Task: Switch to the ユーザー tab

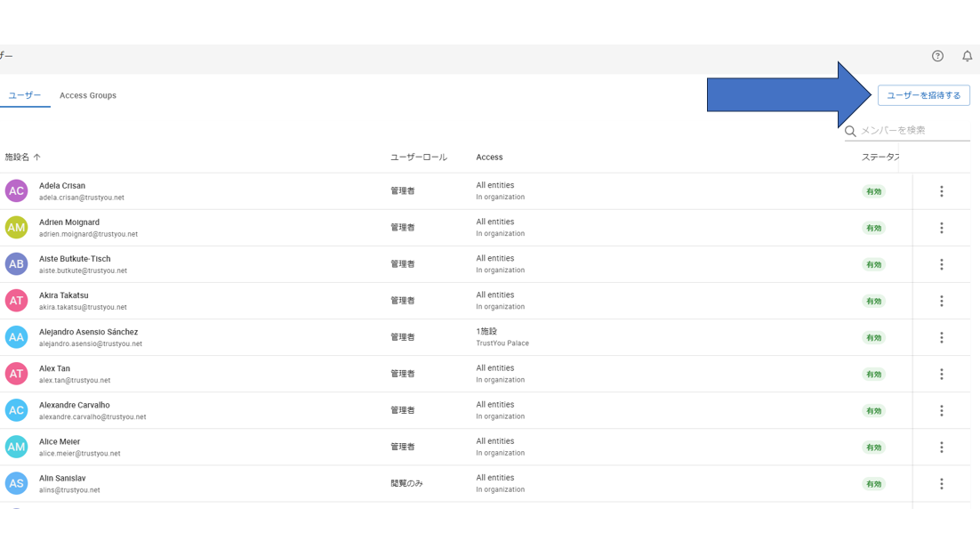Action: pos(24,95)
